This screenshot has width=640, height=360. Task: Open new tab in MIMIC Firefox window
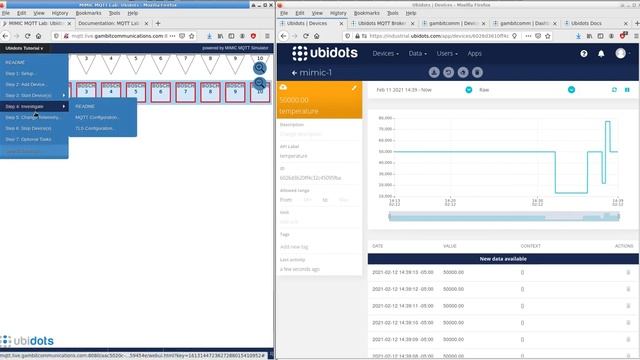pos(158,23)
